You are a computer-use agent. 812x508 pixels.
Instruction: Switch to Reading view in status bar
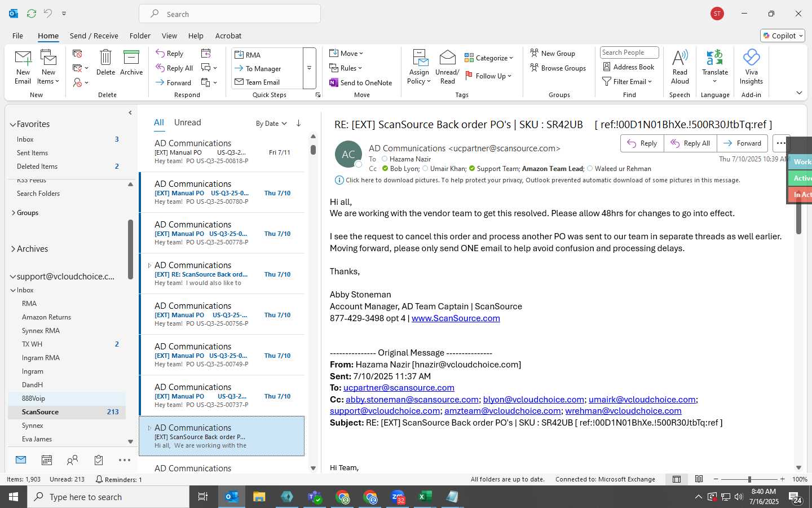coord(699,479)
